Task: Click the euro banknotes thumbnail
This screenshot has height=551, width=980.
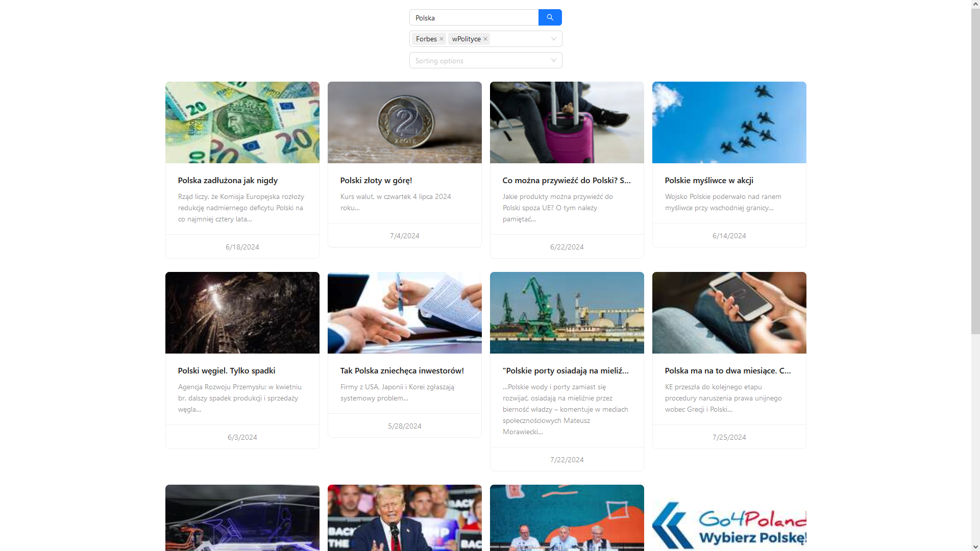Action: tap(242, 122)
